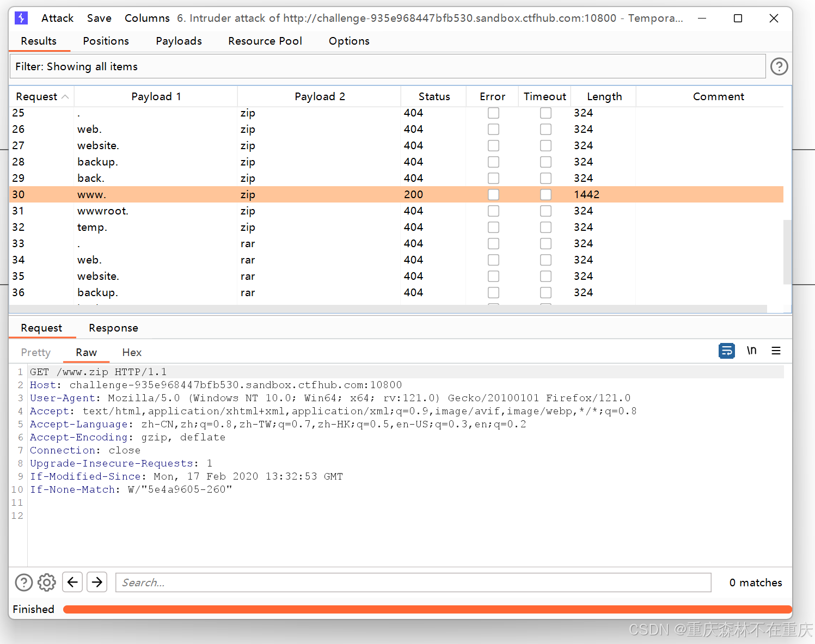Open the request viewer hamburger menu
The height and width of the screenshot is (644, 815).
pos(776,351)
